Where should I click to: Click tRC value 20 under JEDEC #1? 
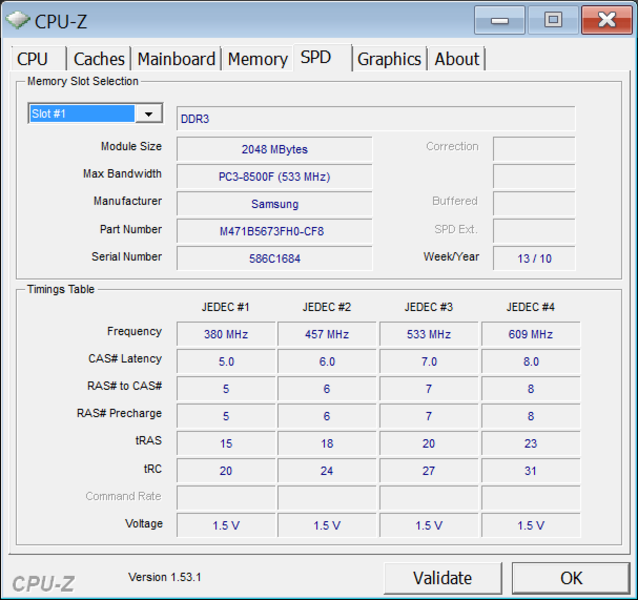[x=226, y=470]
